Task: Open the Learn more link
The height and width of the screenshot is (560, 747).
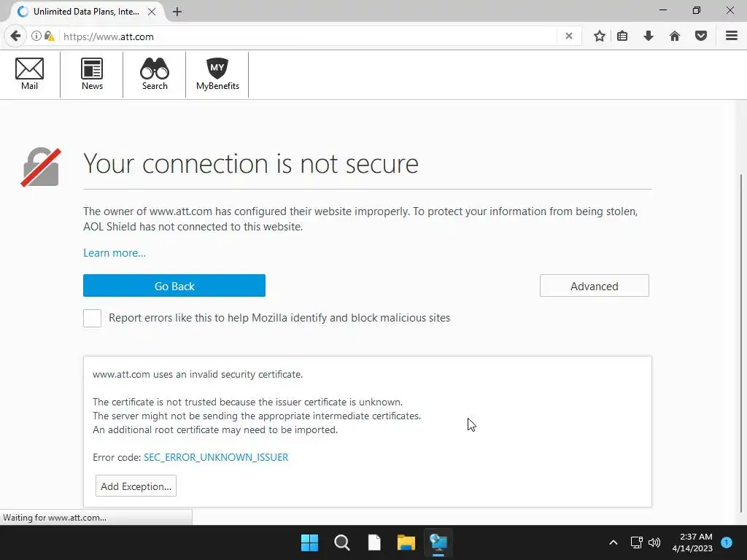Action: [x=115, y=253]
